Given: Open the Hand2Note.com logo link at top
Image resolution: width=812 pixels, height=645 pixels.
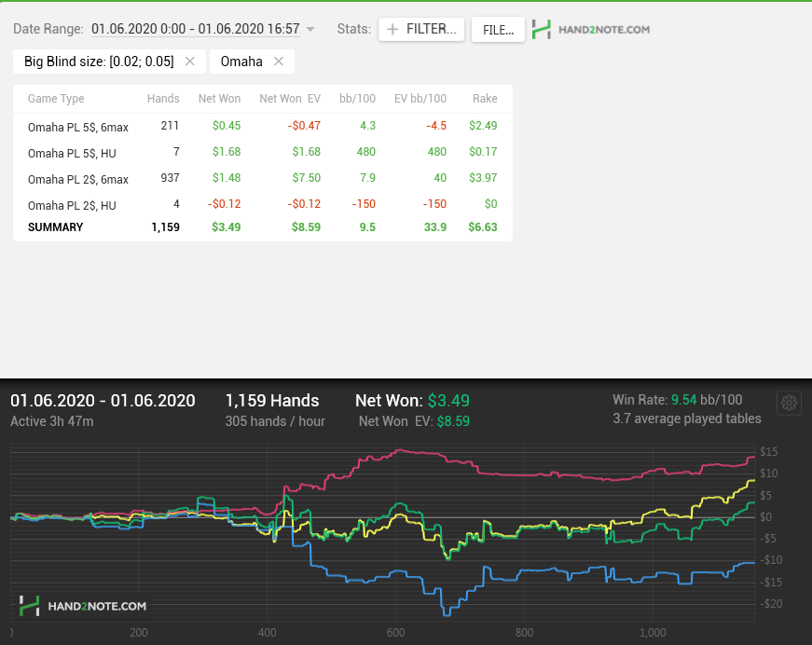Looking at the screenshot, I should pos(591,30).
